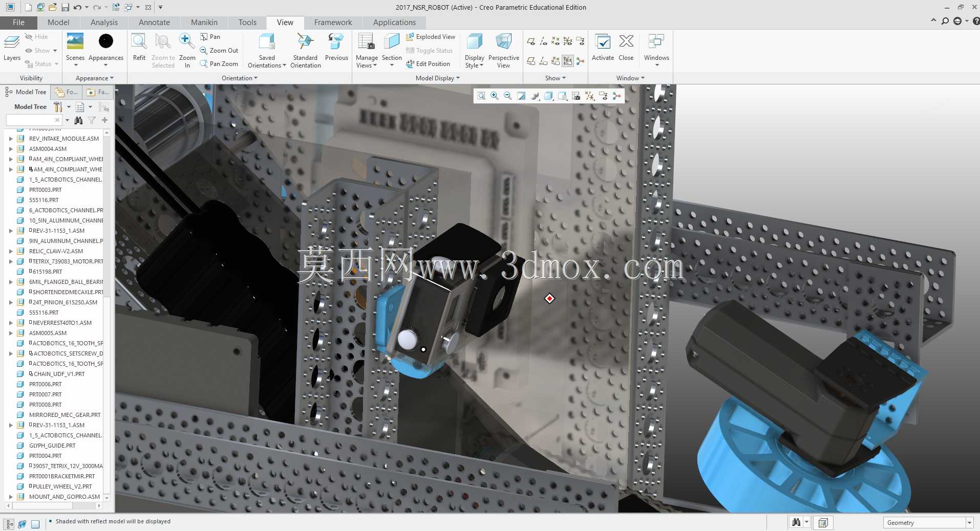Open rendering options on graphics toolbar
980x531 pixels.
click(x=535, y=96)
